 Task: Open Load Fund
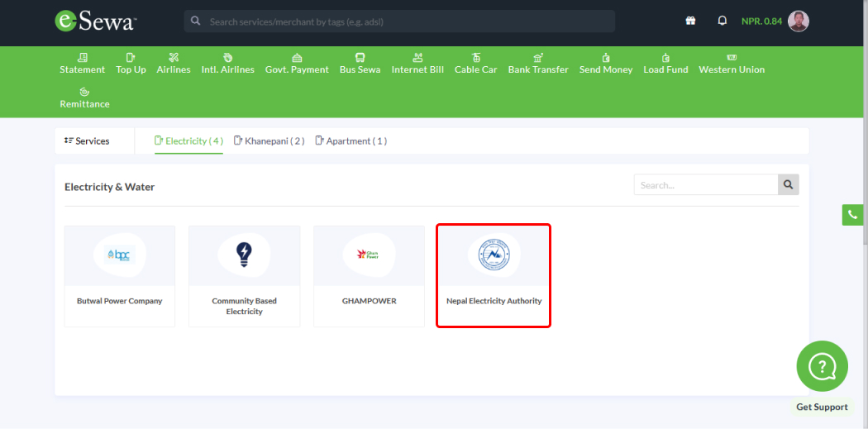coord(665,64)
